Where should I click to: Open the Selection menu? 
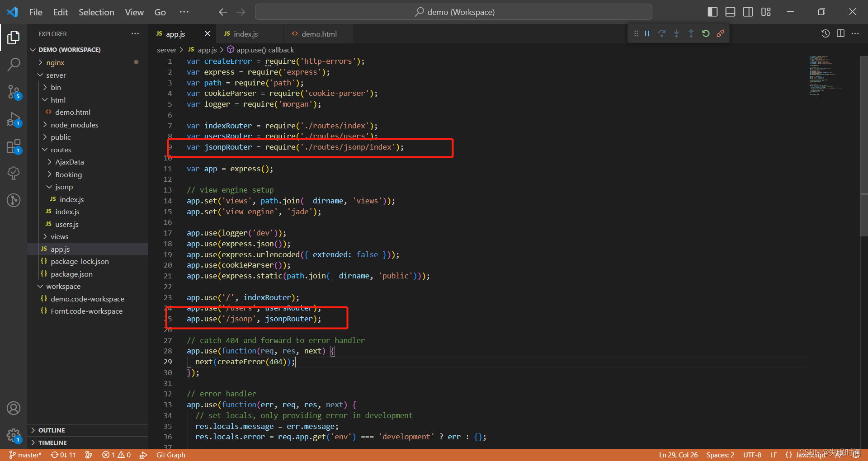[x=96, y=12]
